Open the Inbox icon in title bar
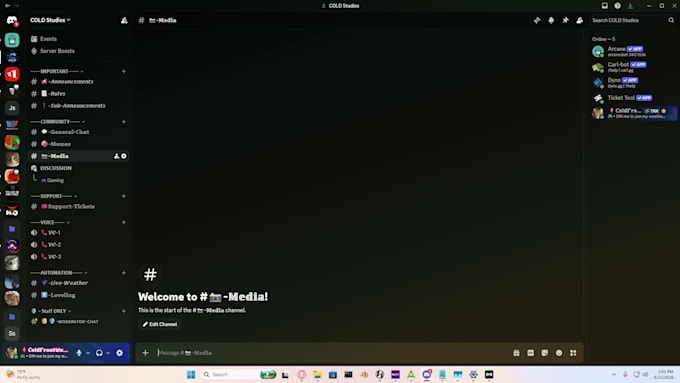The height and width of the screenshot is (383, 680). 605,6
